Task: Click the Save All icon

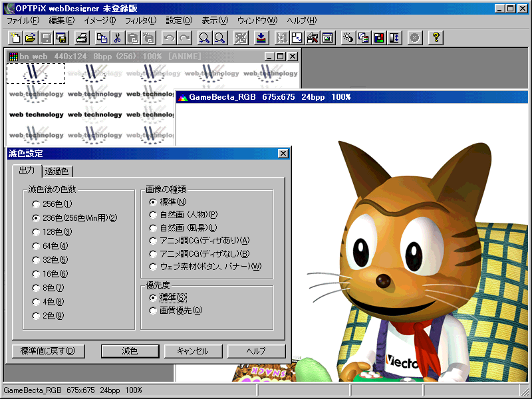Action: tap(61, 38)
